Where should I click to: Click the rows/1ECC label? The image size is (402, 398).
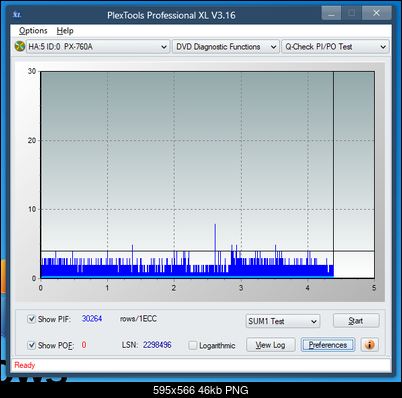138,319
